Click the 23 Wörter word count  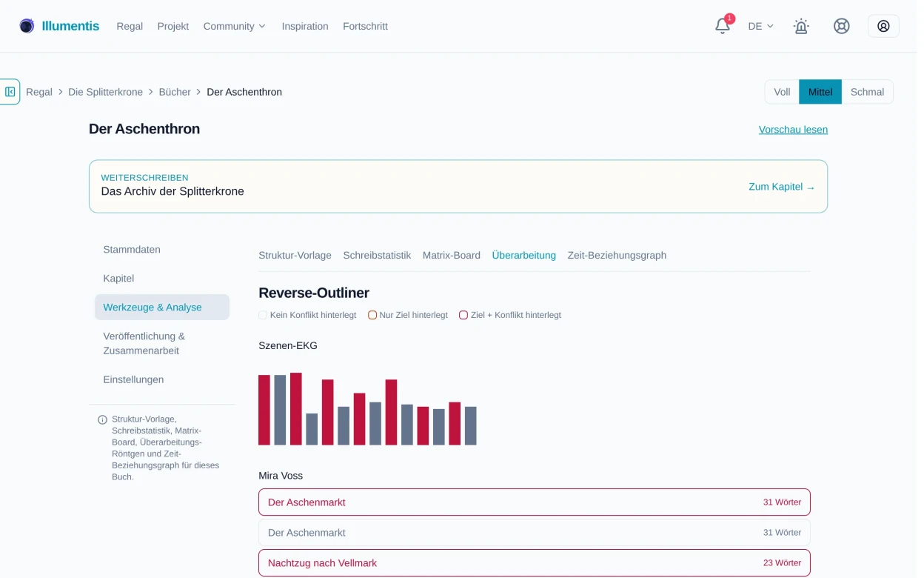click(782, 563)
